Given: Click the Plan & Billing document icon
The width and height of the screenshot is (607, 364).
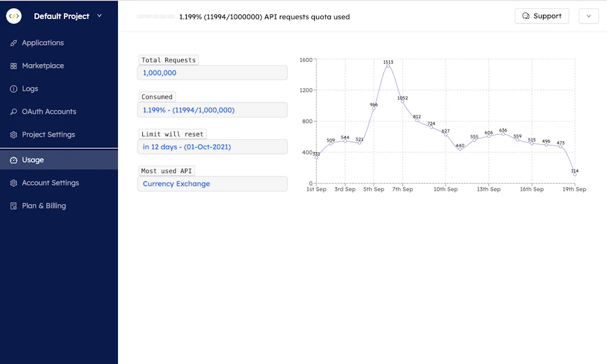Looking at the screenshot, I should (x=14, y=206).
